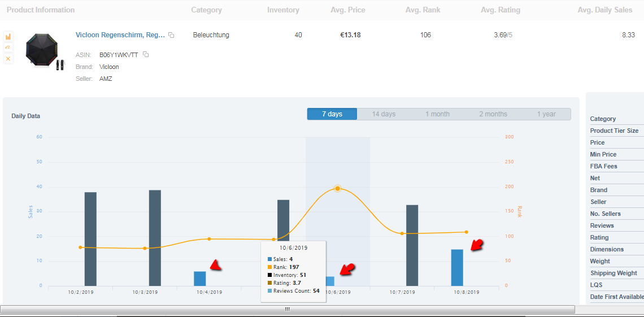Click the LQS row label
Screen dimensions: 644x317
coord(597,285)
